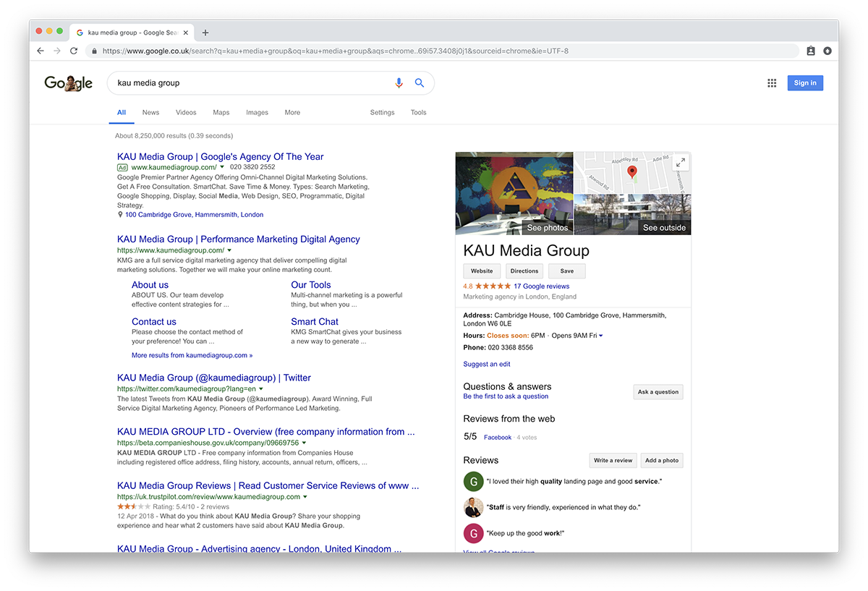This screenshot has width=868, height=591.
Task: Click the 'See photos' thumbnail
Action: (x=514, y=193)
